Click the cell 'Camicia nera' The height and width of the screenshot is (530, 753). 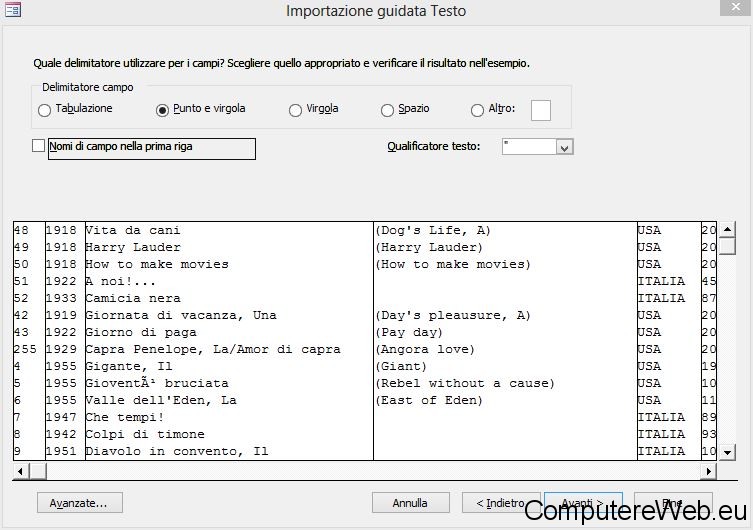(x=133, y=298)
